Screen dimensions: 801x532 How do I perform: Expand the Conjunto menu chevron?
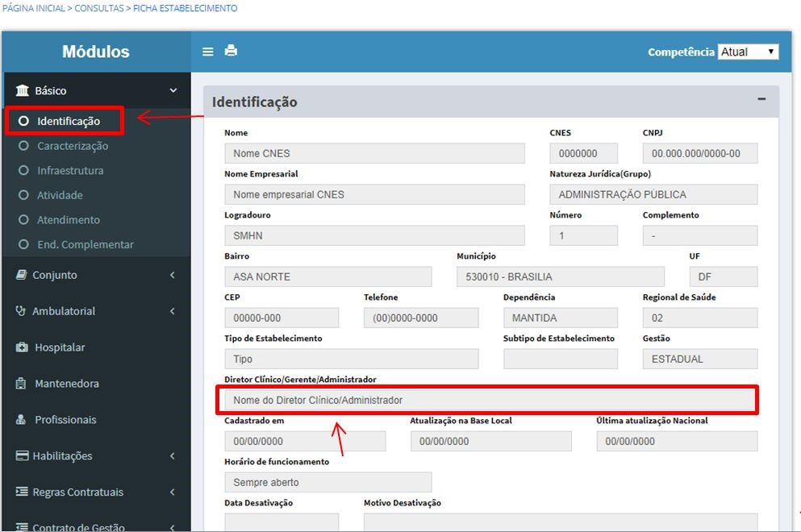tap(172, 276)
